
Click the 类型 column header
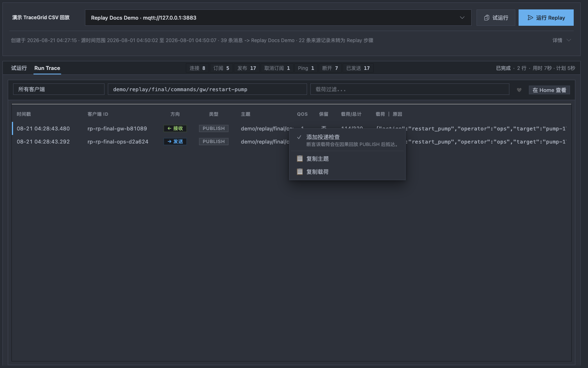coord(214,114)
